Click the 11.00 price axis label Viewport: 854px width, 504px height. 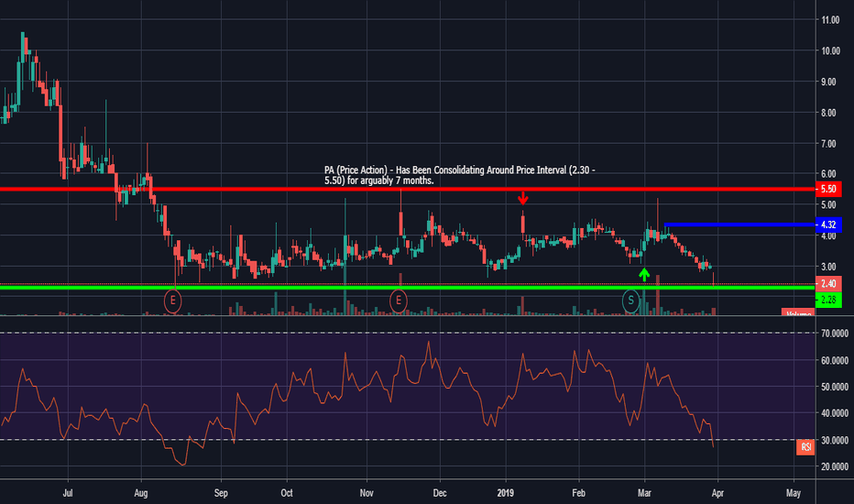pos(830,20)
